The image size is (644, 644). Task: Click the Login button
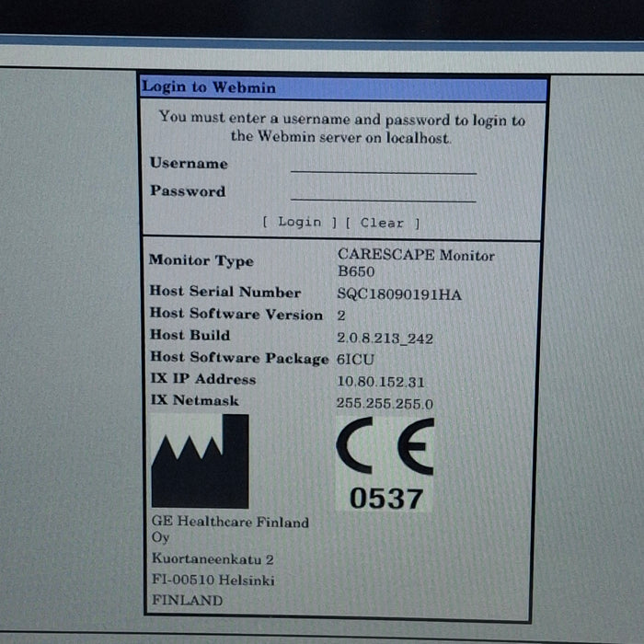[299, 223]
